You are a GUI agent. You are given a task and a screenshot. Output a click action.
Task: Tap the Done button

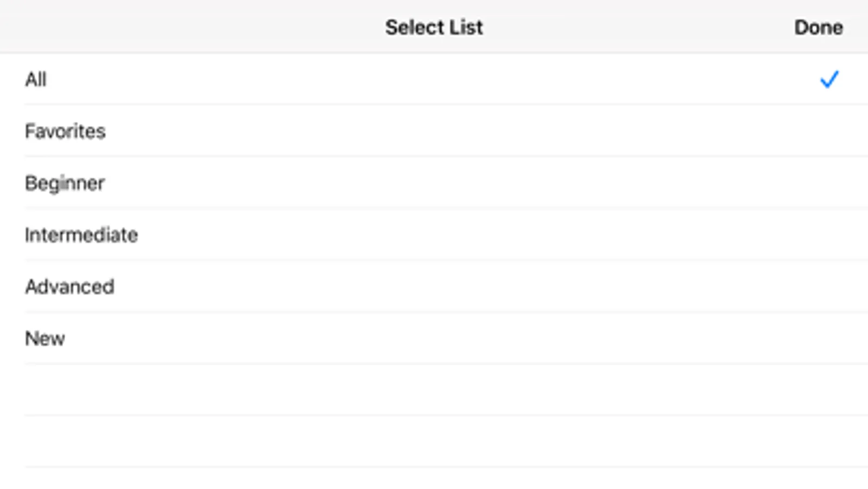point(818,27)
